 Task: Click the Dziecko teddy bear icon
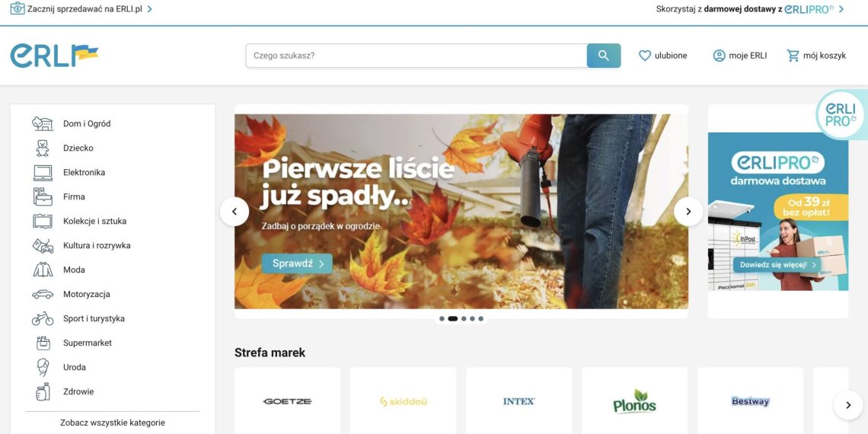pos(43,148)
